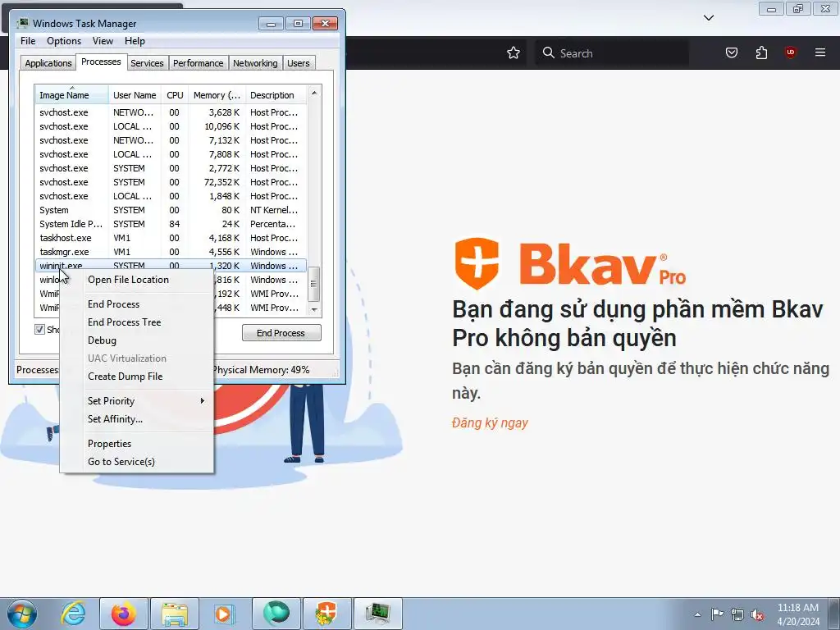Open the Options menu in Task Manager
The width and height of the screenshot is (840, 630).
coord(64,41)
